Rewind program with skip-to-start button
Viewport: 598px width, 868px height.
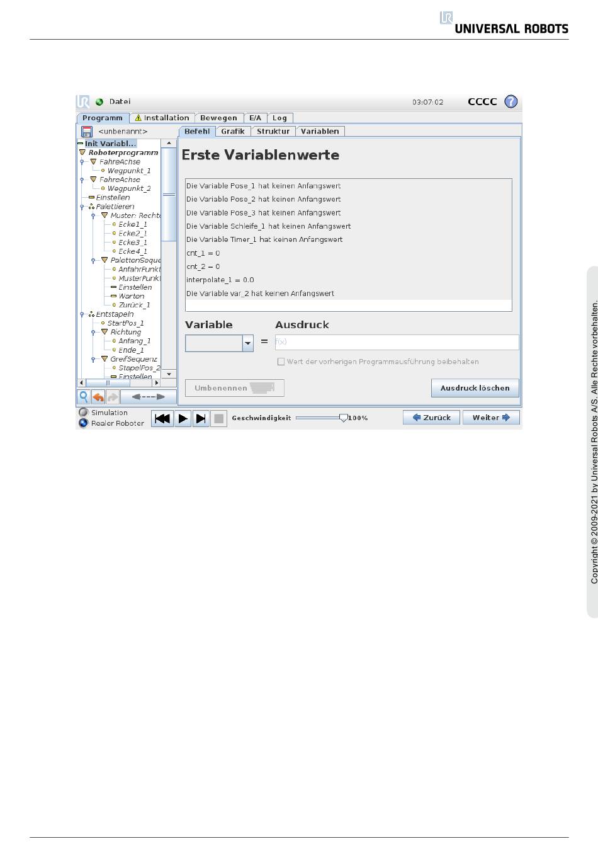point(163,418)
